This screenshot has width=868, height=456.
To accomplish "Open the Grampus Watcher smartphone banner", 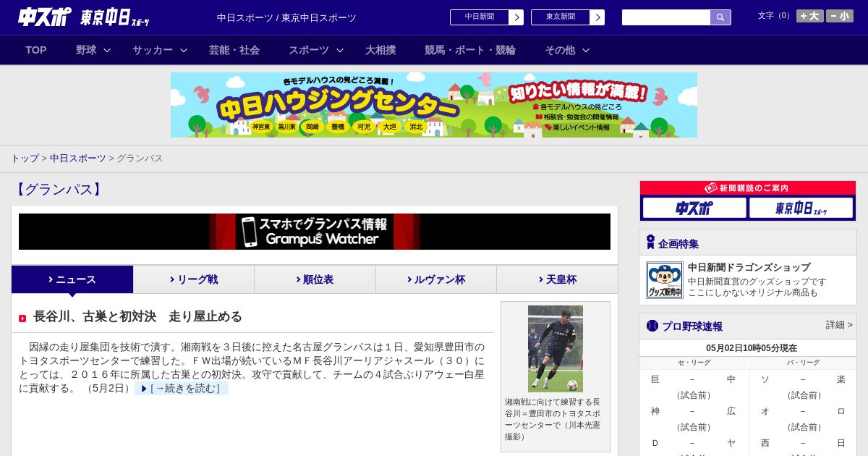I will click(x=315, y=232).
